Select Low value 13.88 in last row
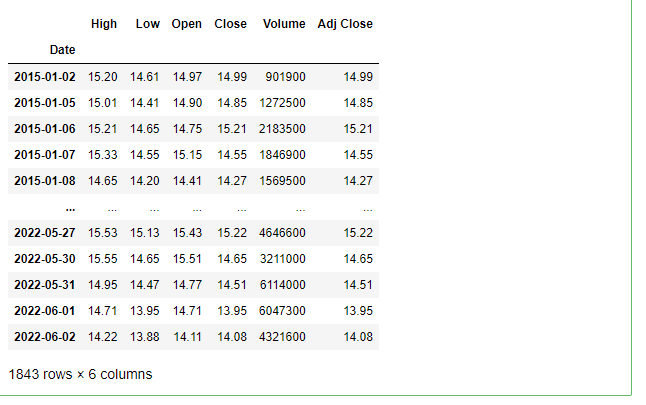The width and height of the screenshot is (646, 405). (145, 337)
